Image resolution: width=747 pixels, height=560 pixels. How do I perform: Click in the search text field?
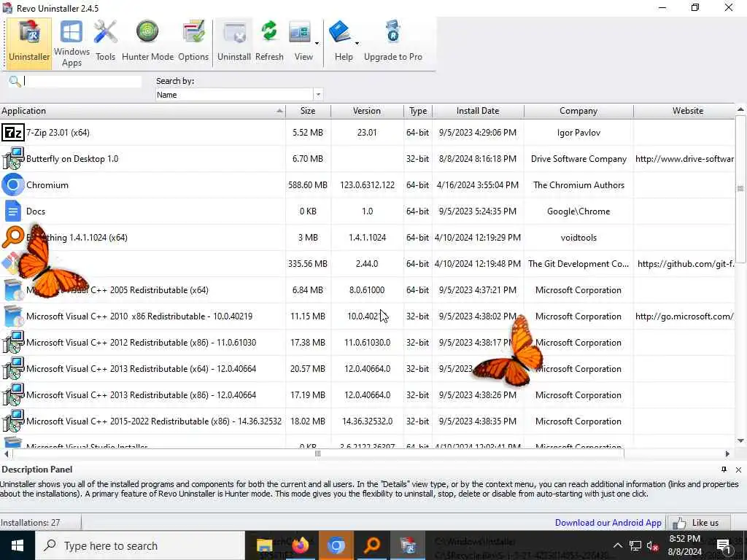click(82, 82)
